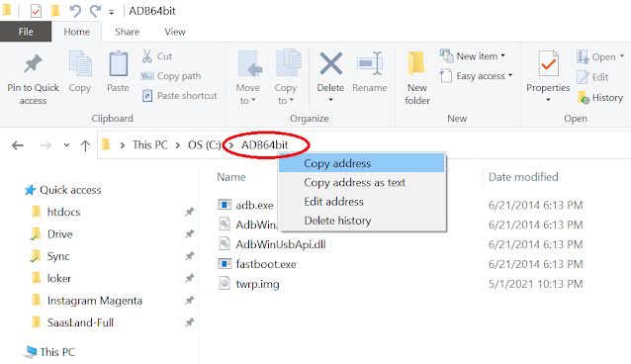Click the Paste shortcut icon
This screenshot has height=364, width=631.
[x=147, y=95]
